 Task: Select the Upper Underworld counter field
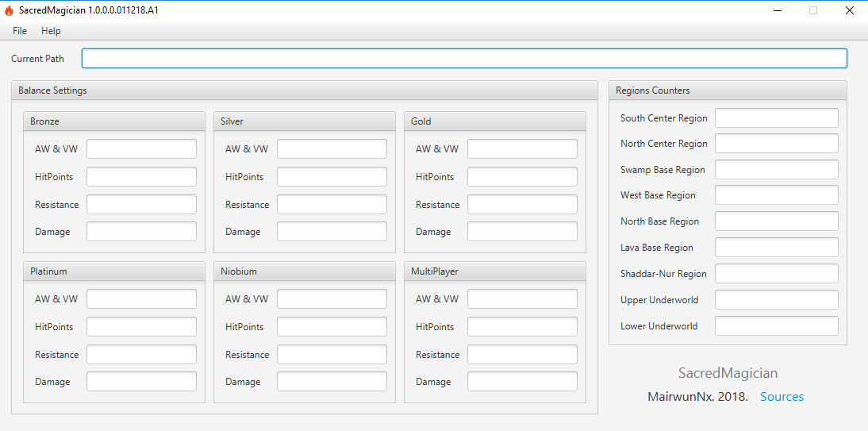tap(777, 300)
